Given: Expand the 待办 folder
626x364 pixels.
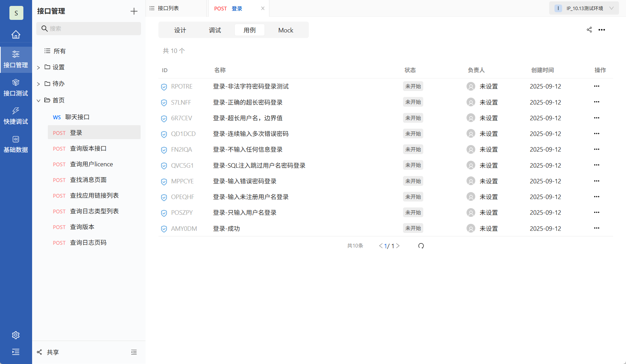Looking at the screenshot, I should [38, 83].
